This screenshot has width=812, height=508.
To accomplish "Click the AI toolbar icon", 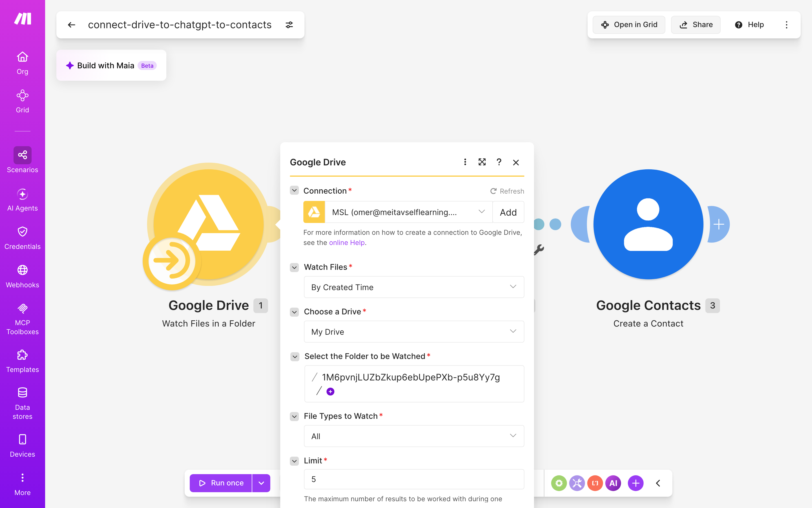I will click(x=613, y=483).
